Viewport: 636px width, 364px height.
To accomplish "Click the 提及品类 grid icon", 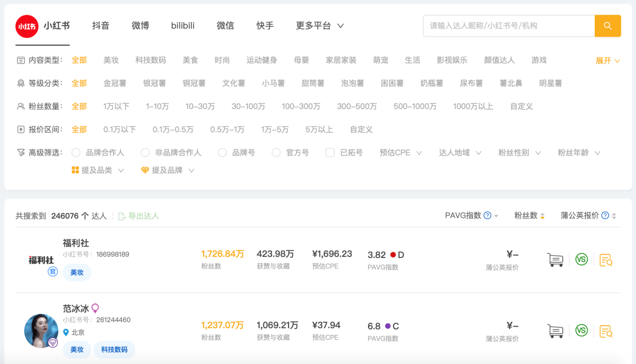I will click(x=75, y=170).
